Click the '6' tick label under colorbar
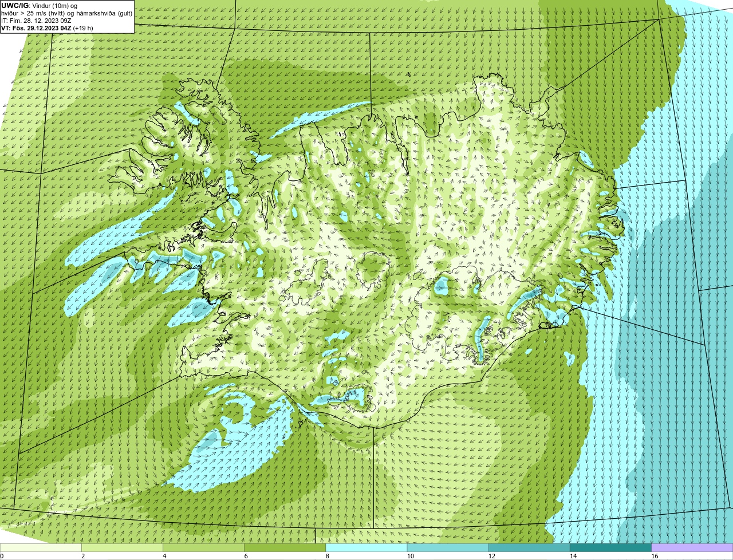The height and width of the screenshot is (560, 733). point(246,556)
